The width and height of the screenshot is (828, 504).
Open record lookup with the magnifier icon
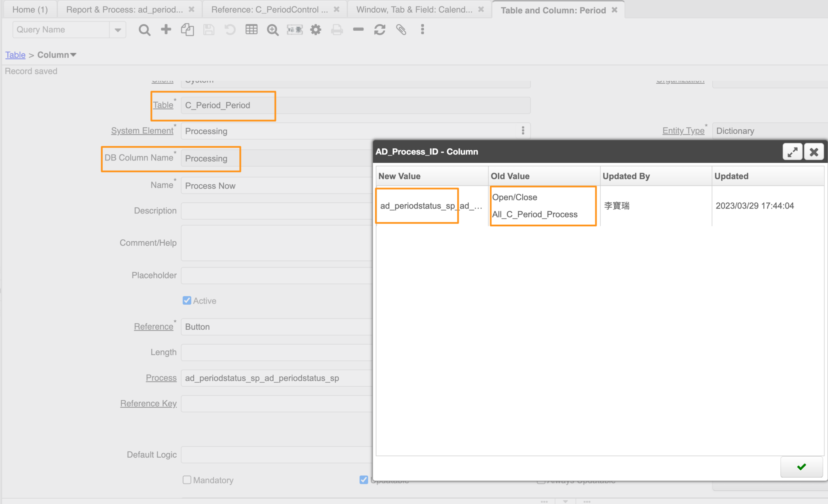tap(144, 30)
